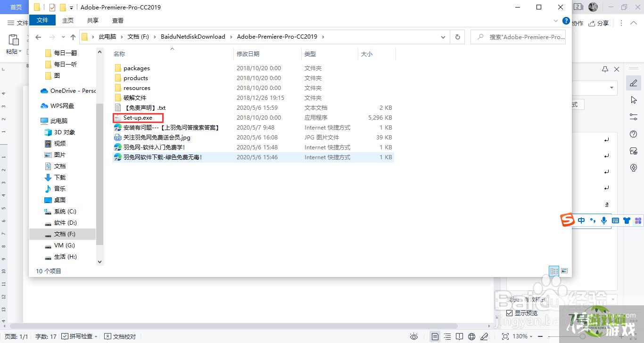Image resolution: width=644 pixels, height=343 pixels.
Task: Open WPS zoom 130% dropdown
Action: coord(523,336)
